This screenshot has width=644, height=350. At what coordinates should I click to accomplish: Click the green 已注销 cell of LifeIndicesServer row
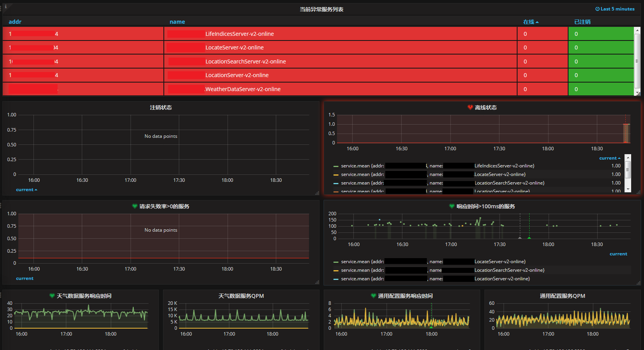click(601, 34)
